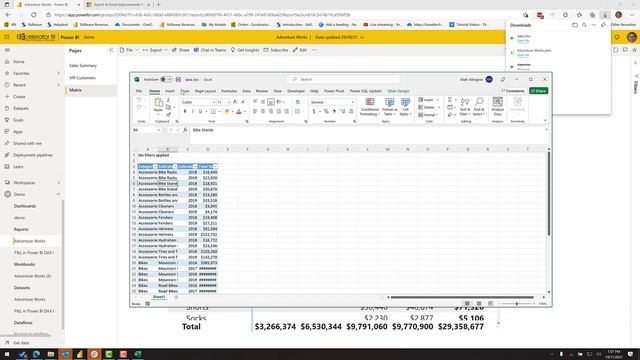Click the Comments button in Excel
Viewport: 640px width, 360px height.
point(513,91)
